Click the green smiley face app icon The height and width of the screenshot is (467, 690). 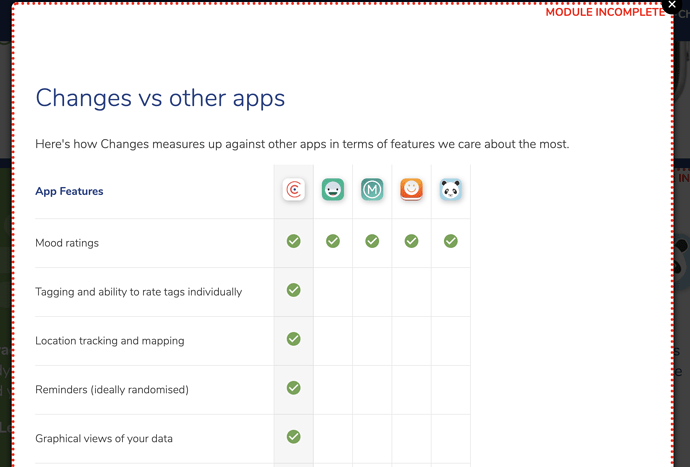click(333, 190)
